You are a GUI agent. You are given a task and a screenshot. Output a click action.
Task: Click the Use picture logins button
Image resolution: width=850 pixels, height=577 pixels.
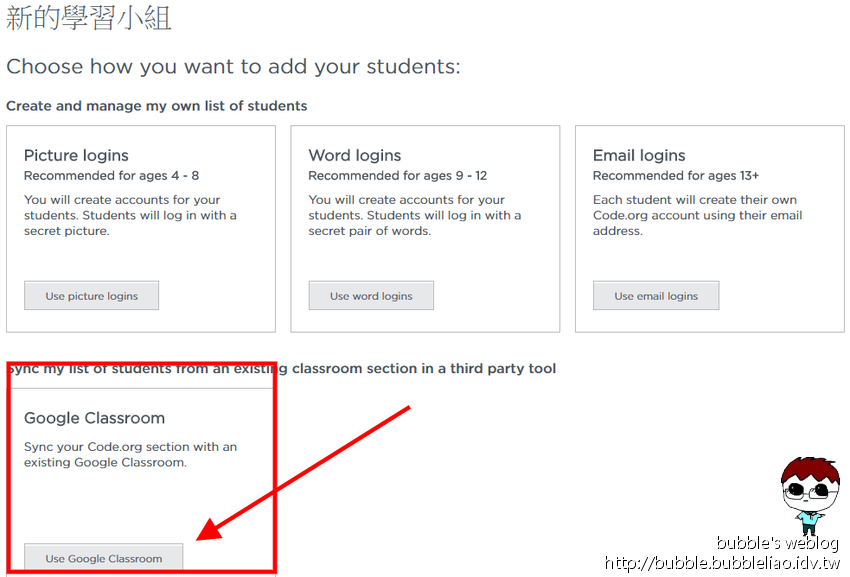click(91, 296)
